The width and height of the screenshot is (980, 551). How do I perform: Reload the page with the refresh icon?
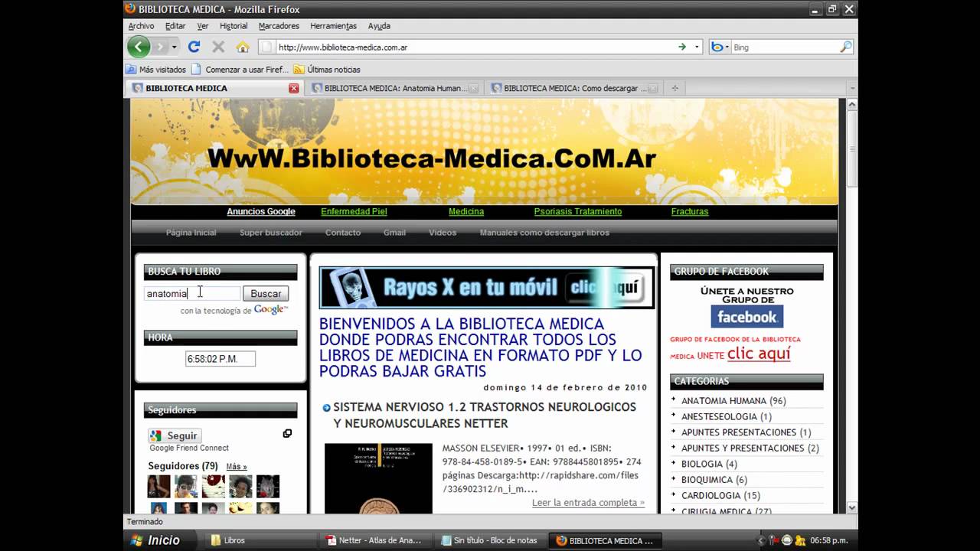tap(194, 47)
